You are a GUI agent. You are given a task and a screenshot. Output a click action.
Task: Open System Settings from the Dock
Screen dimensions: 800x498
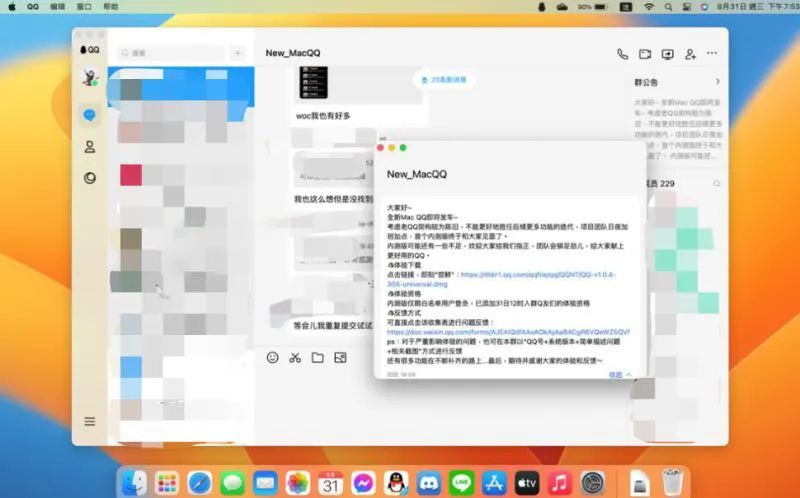pos(592,482)
